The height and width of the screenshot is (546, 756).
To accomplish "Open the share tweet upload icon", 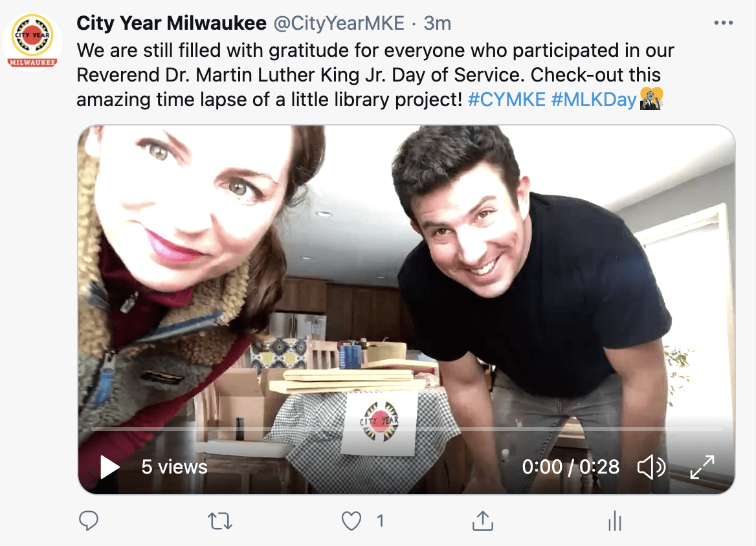I will tap(483, 521).
